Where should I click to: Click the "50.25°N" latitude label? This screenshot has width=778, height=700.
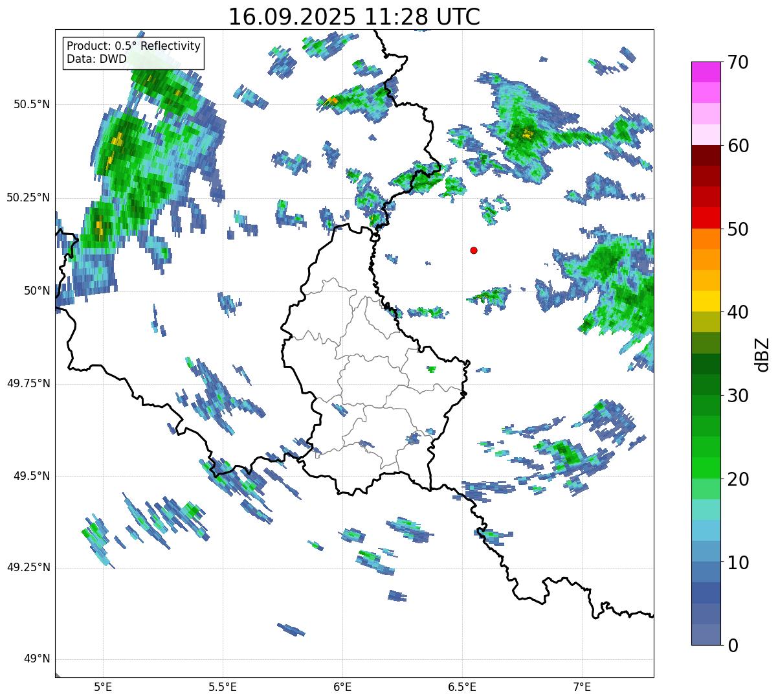(28, 198)
